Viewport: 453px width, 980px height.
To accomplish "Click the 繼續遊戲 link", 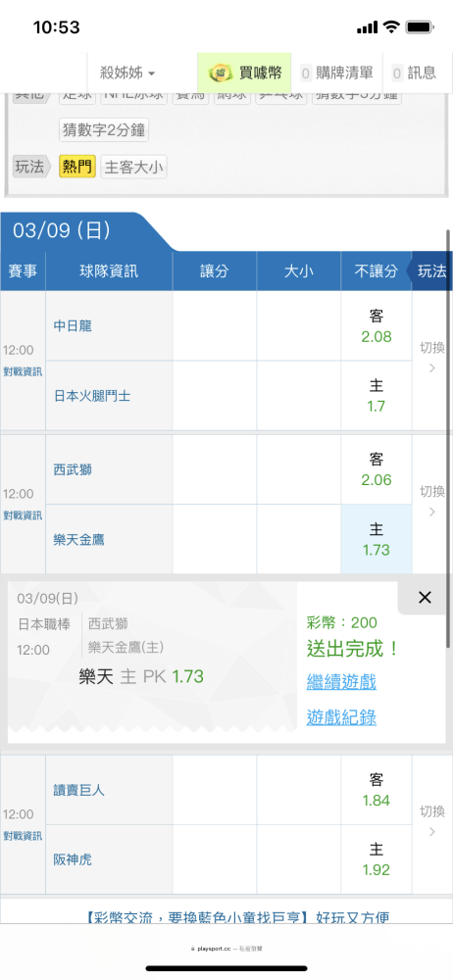I will (x=341, y=681).
